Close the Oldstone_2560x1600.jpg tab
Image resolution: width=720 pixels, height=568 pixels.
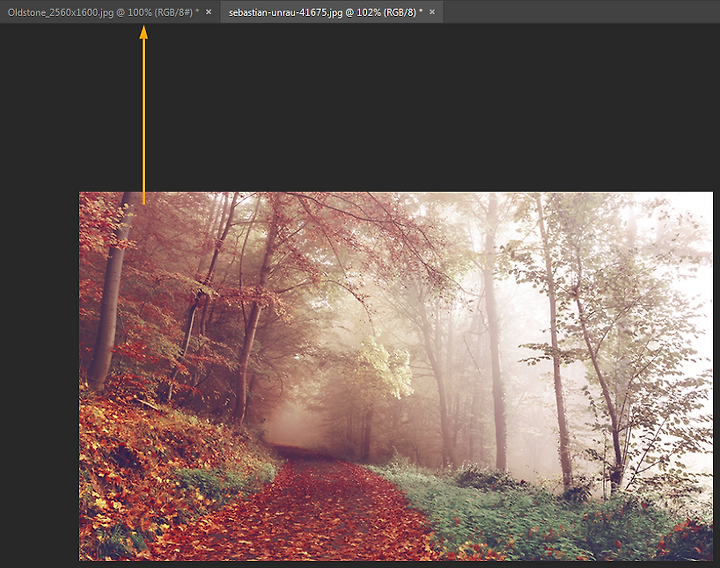208,12
